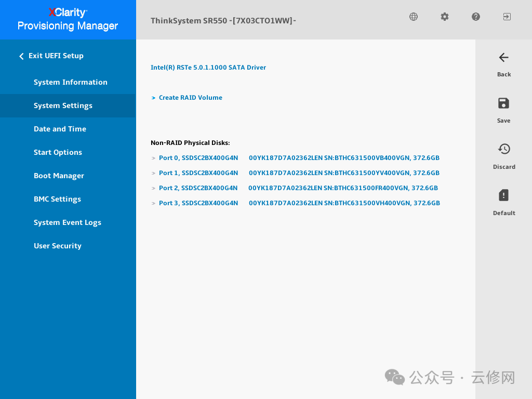Click the Exit UEFI Setup label
Image resolution: width=532 pixels, height=399 pixels.
(56, 56)
